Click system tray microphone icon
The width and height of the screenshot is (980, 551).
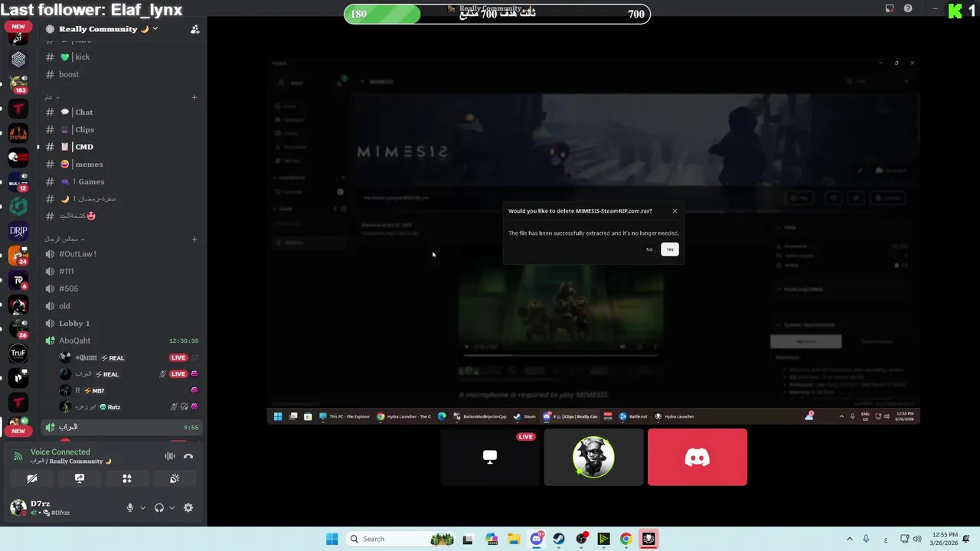(x=867, y=539)
